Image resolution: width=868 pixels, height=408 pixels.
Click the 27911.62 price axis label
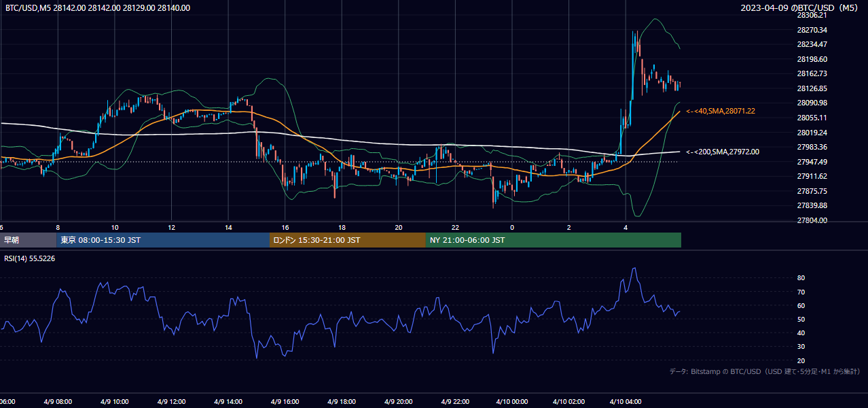pyautogui.click(x=812, y=176)
